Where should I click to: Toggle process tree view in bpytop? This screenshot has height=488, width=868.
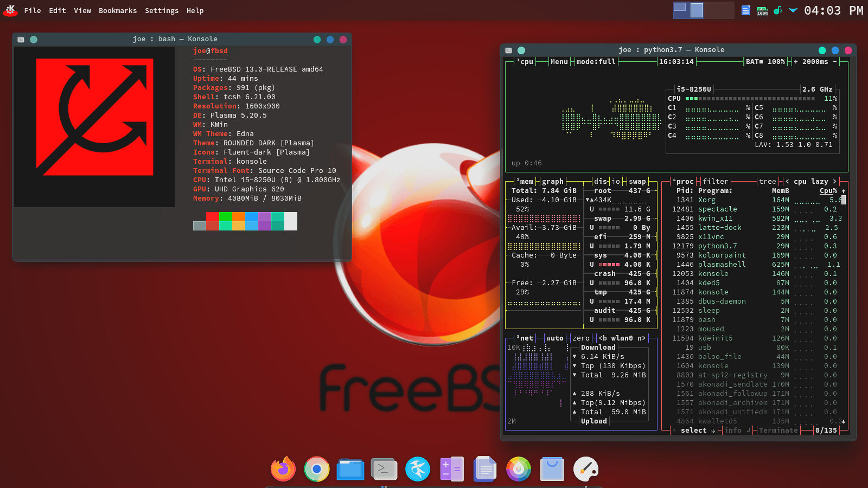point(768,182)
